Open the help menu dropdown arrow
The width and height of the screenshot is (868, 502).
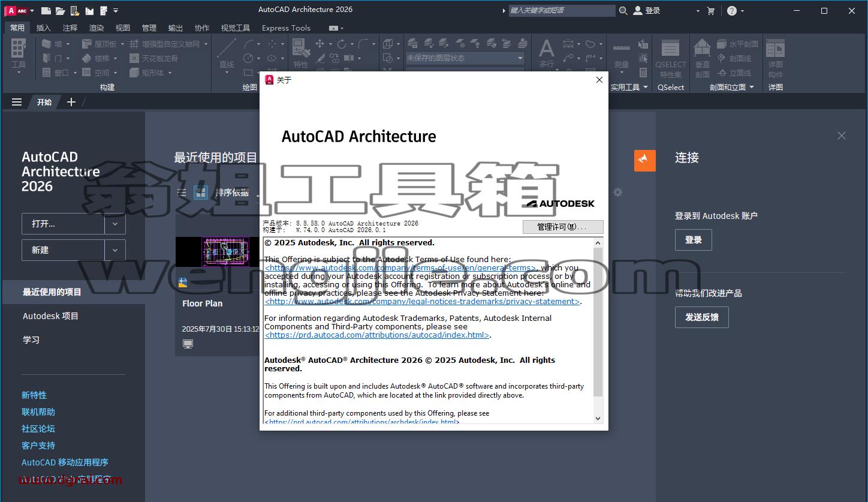click(x=743, y=11)
